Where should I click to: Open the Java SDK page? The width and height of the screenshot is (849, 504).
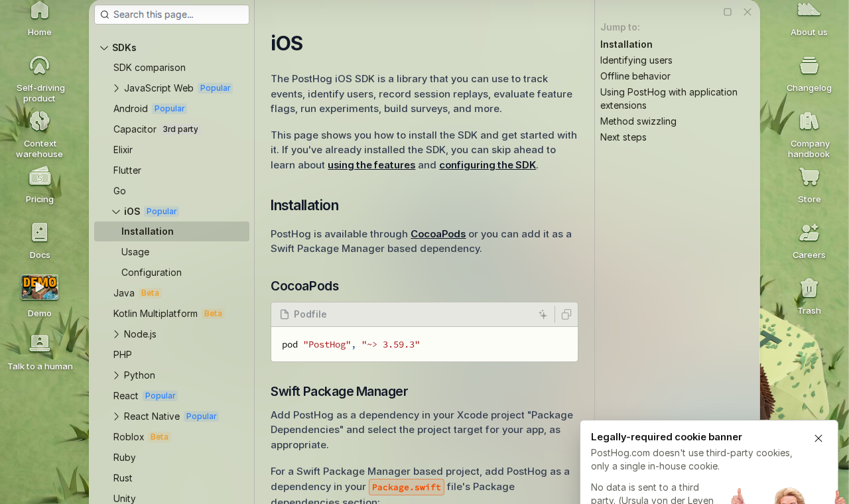point(124,293)
